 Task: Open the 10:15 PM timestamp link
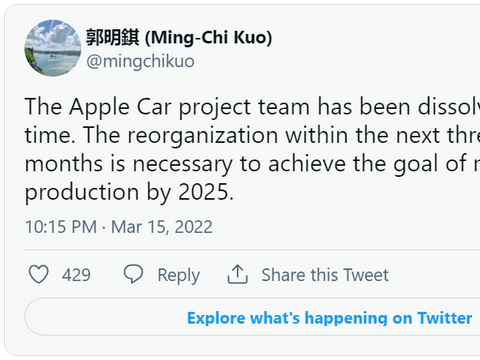pyautogui.click(x=61, y=227)
